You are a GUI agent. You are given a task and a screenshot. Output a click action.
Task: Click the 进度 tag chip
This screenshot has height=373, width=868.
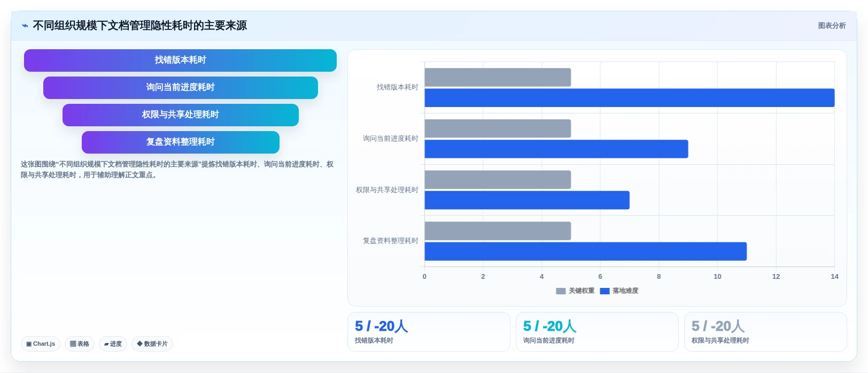coord(113,344)
